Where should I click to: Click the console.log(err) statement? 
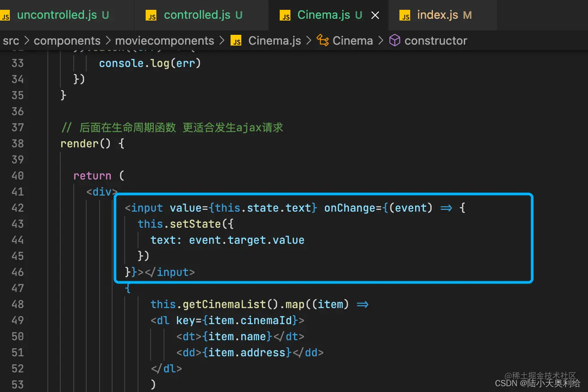(150, 63)
